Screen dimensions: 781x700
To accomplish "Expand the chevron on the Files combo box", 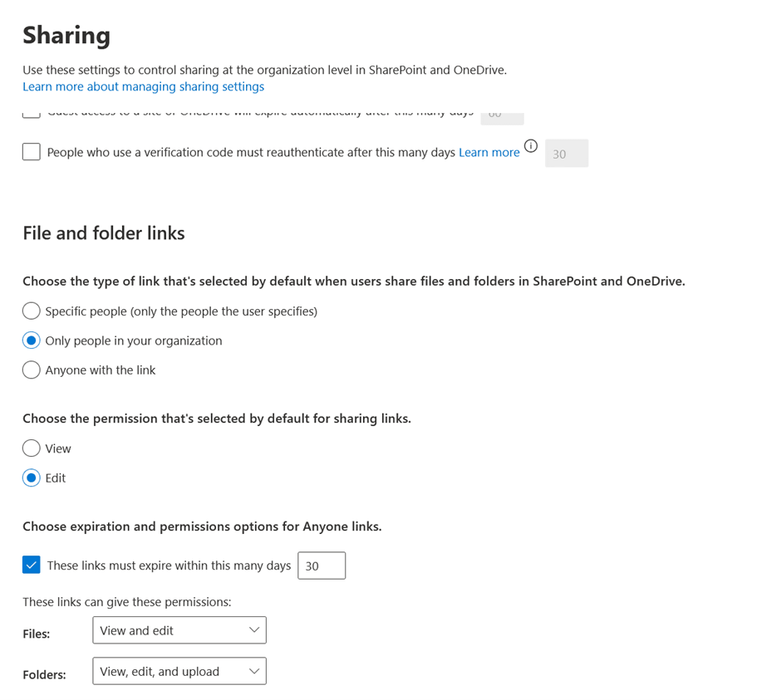I will tap(253, 630).
